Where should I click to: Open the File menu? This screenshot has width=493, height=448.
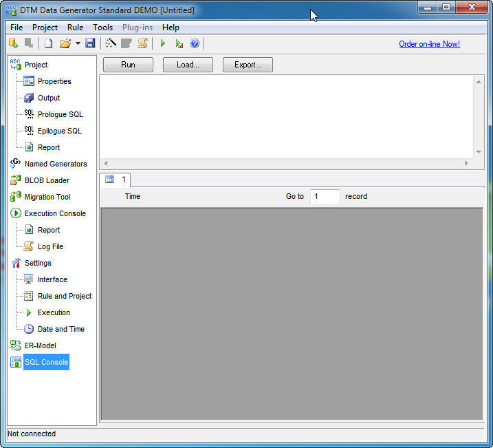click(x=17, y=28)
